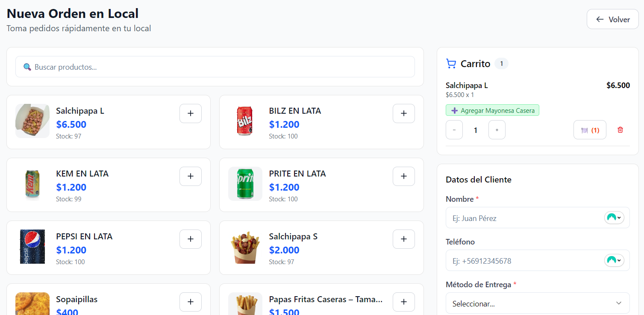This screenshot has width=644, height=315.
Task: Open the Método de Entrega dropdown
Action: point(537,303)
